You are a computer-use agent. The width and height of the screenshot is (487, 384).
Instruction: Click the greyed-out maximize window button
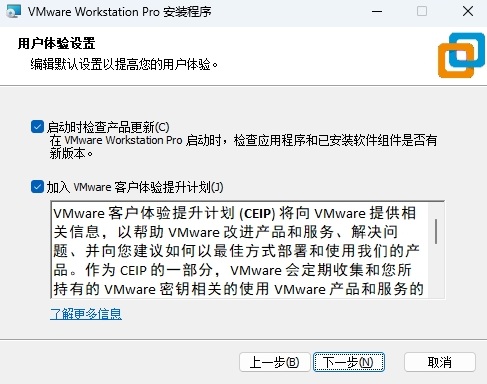(422, 12)
